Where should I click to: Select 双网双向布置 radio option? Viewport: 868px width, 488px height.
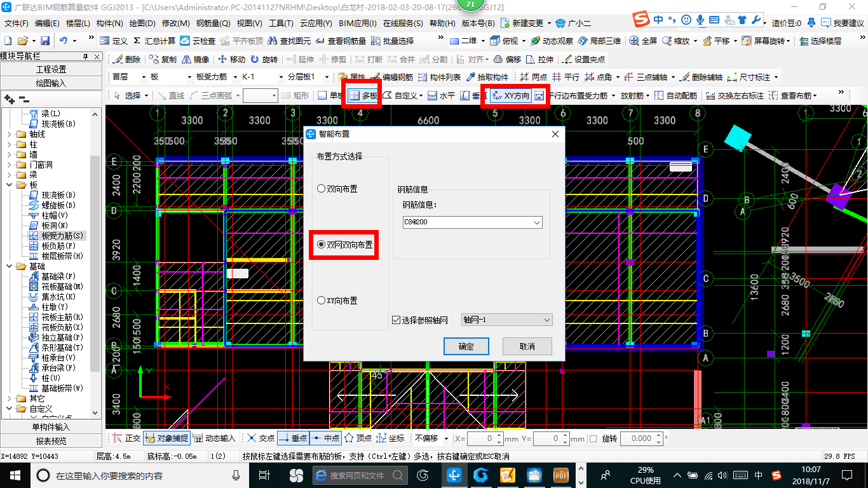pyautogui.click(x=345, y=245)
